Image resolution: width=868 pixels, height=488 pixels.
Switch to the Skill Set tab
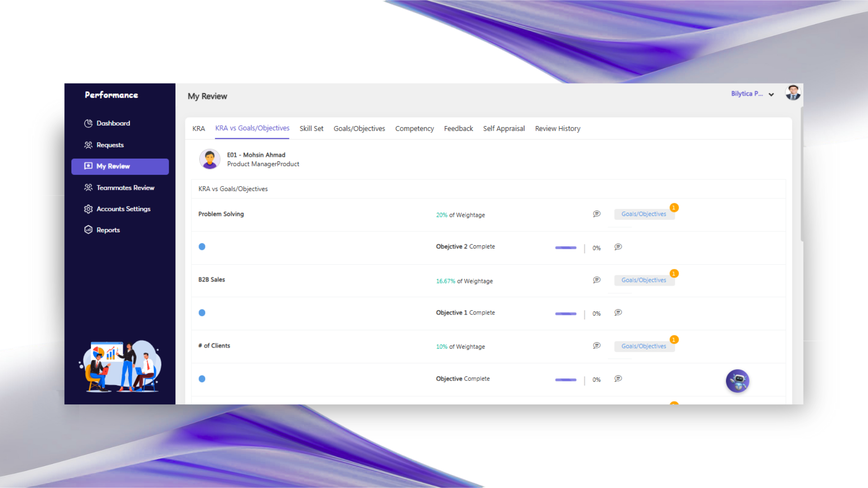pos(311,129)
